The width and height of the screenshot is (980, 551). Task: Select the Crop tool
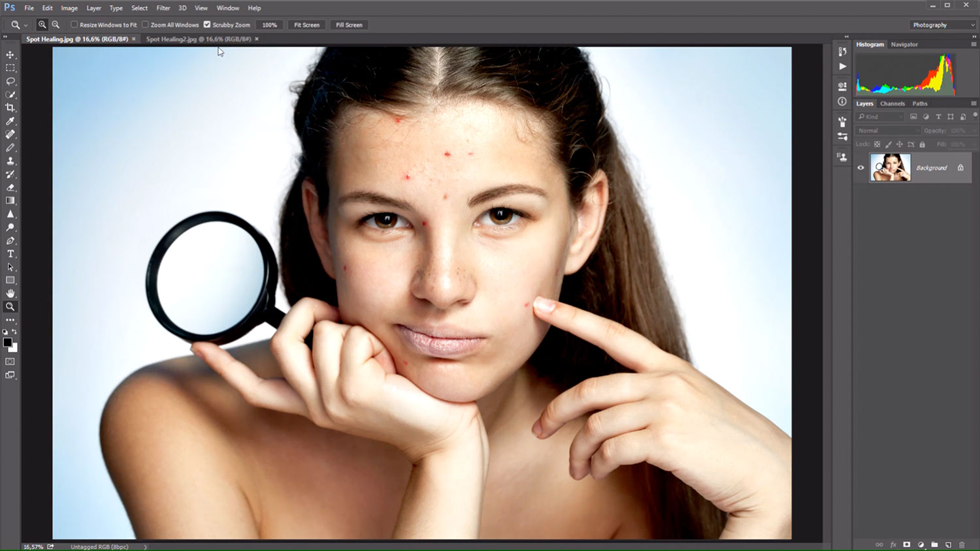click(10, 108)
